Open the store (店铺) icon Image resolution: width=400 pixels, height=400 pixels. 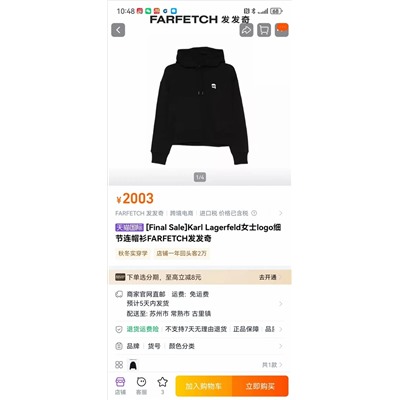pos(120,386)
